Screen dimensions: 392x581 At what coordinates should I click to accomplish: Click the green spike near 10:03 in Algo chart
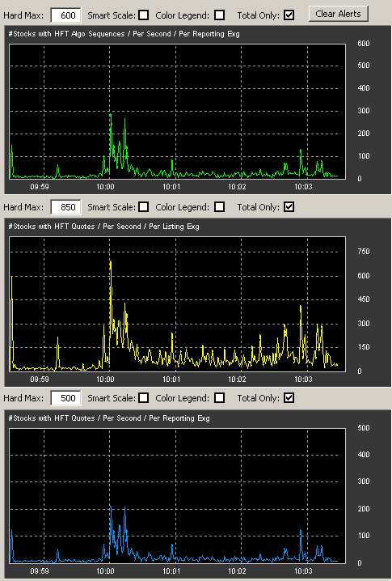(301, 151)
